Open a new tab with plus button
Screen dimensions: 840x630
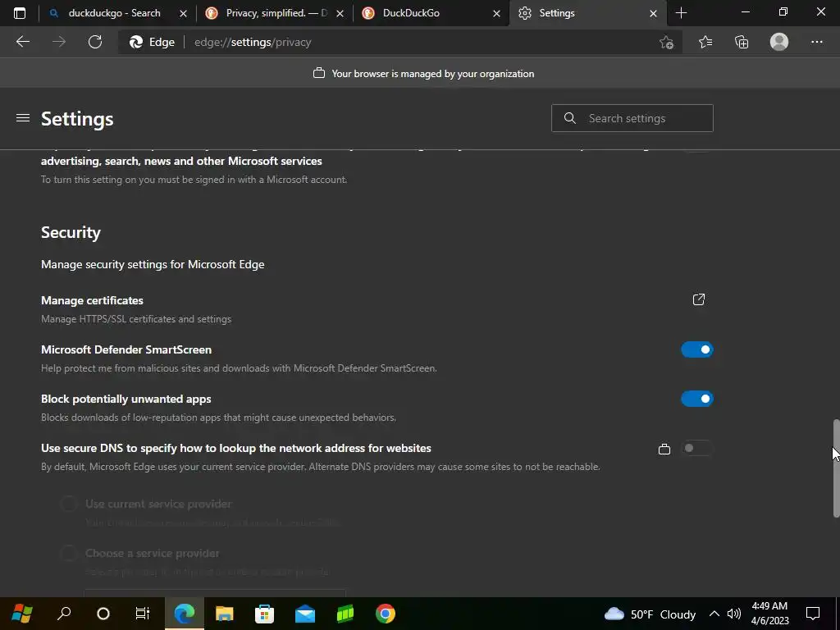[681, 13]
